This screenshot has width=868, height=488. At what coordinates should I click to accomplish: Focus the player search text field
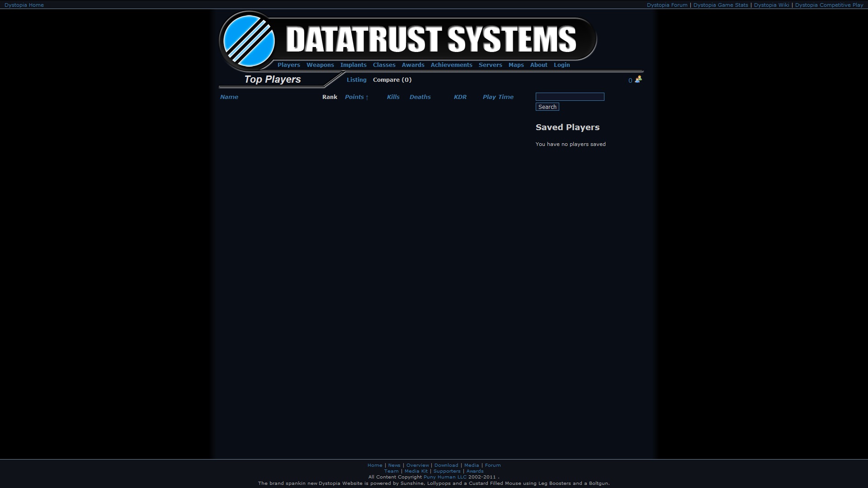point(570,97)
